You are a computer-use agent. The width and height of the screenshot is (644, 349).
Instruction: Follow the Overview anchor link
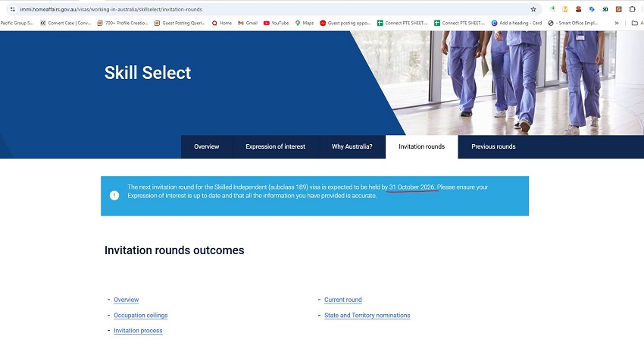126,300
